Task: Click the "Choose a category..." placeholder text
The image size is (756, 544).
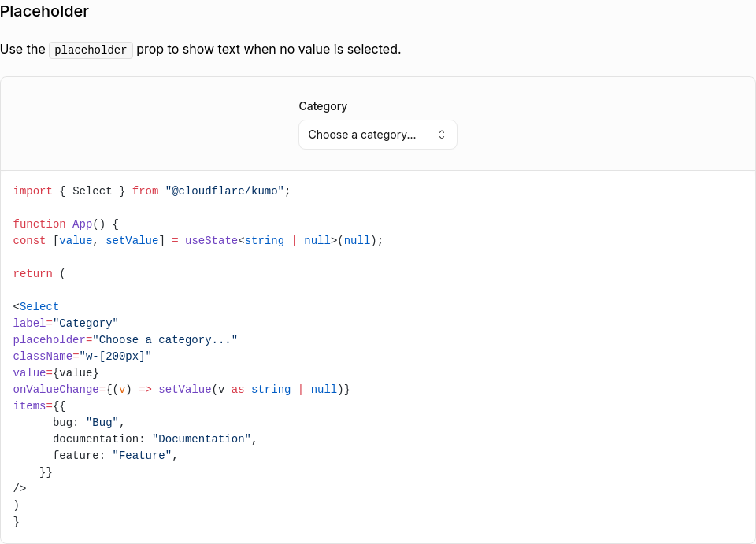Action: pyautogui.click(x=361, y=135)
